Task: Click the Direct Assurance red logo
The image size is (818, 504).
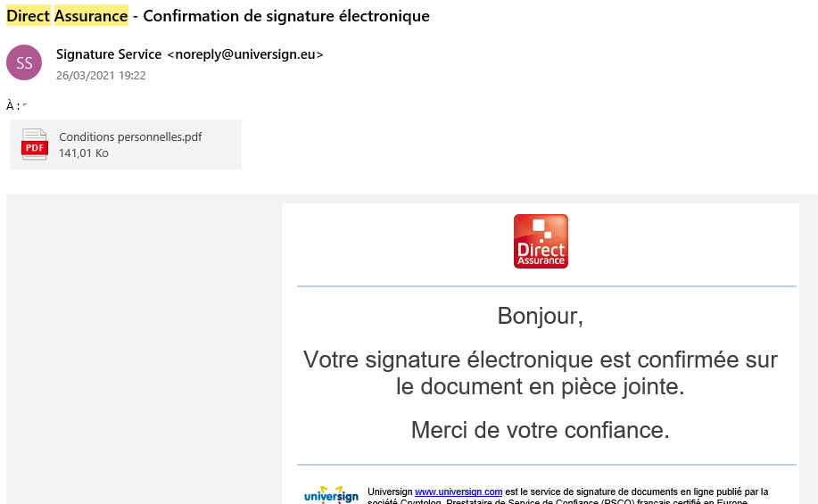Action: tap(541, 241)
